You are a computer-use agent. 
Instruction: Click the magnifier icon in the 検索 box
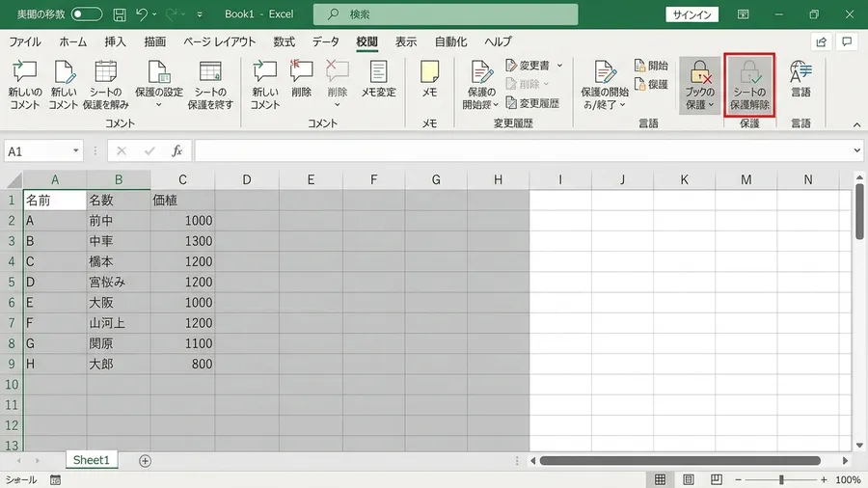333,14
